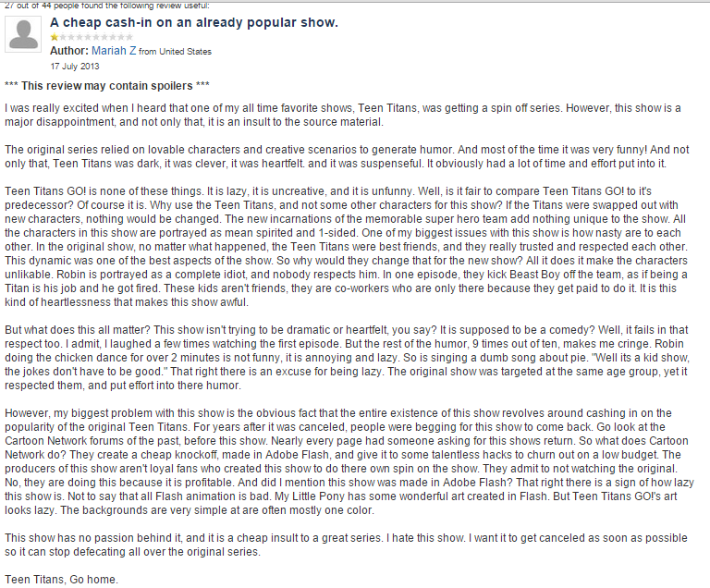Image resolution: width=710 pixels, height=588 pixels.
Task: Click the "Author:" label
Action: pos(69,51)
